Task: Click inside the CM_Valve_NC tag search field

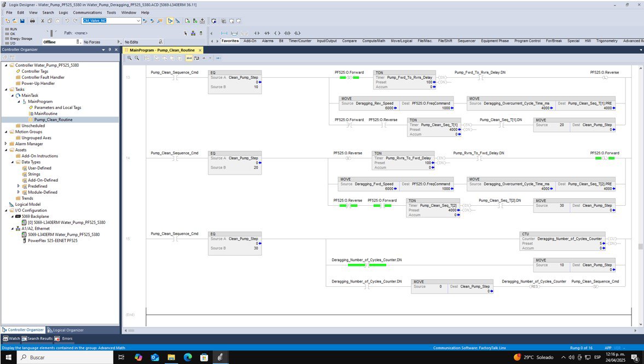Action: [109, 21]
